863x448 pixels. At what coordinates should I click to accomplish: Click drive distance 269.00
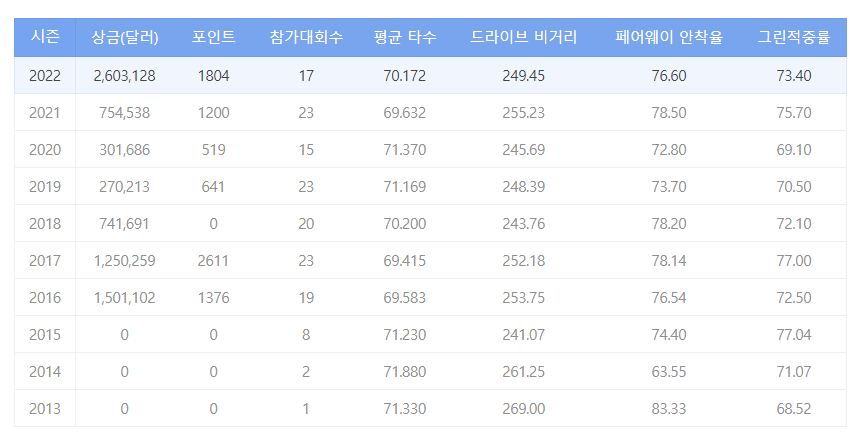[523, 408]
